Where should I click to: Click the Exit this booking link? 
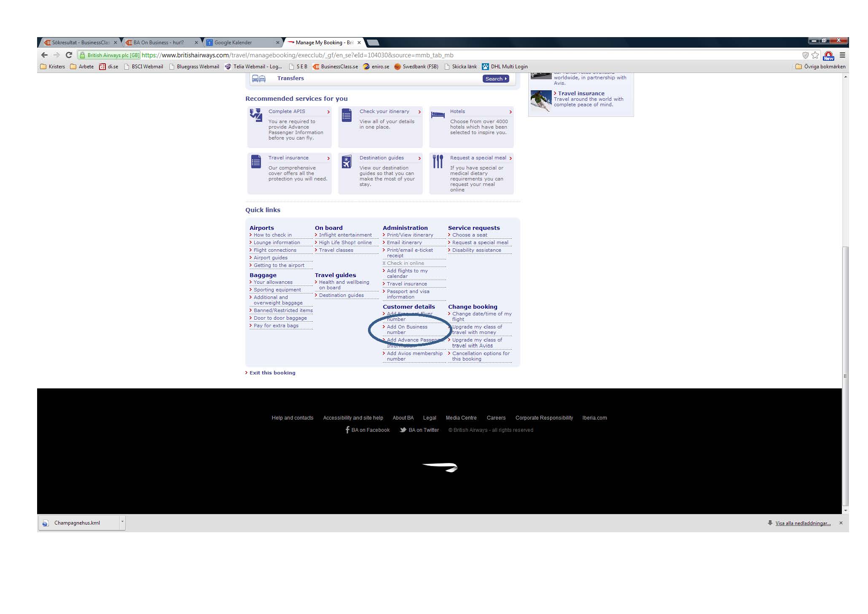click(272, 373)
